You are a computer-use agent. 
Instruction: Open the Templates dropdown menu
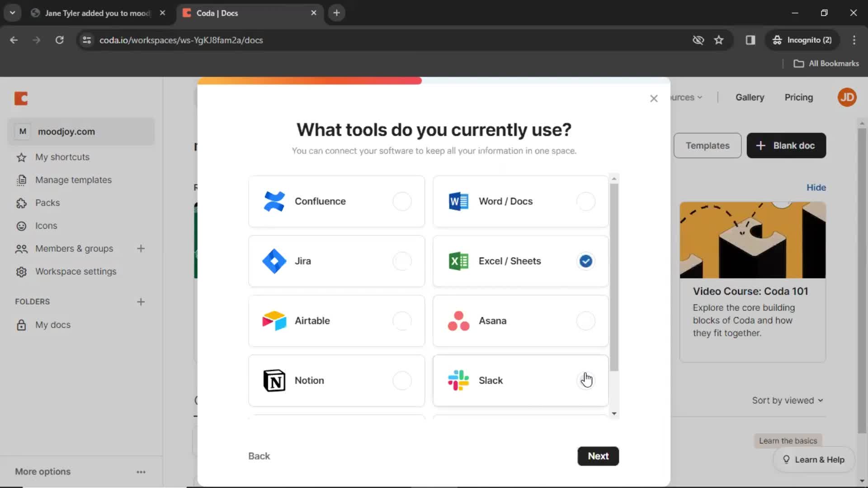pos(708,145)
